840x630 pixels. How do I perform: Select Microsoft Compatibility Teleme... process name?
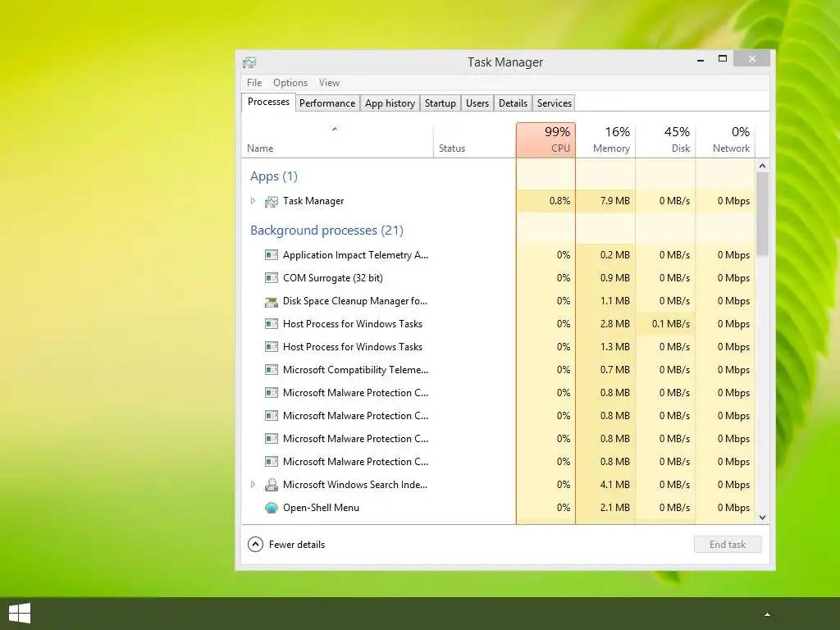(x=356, y=370)
